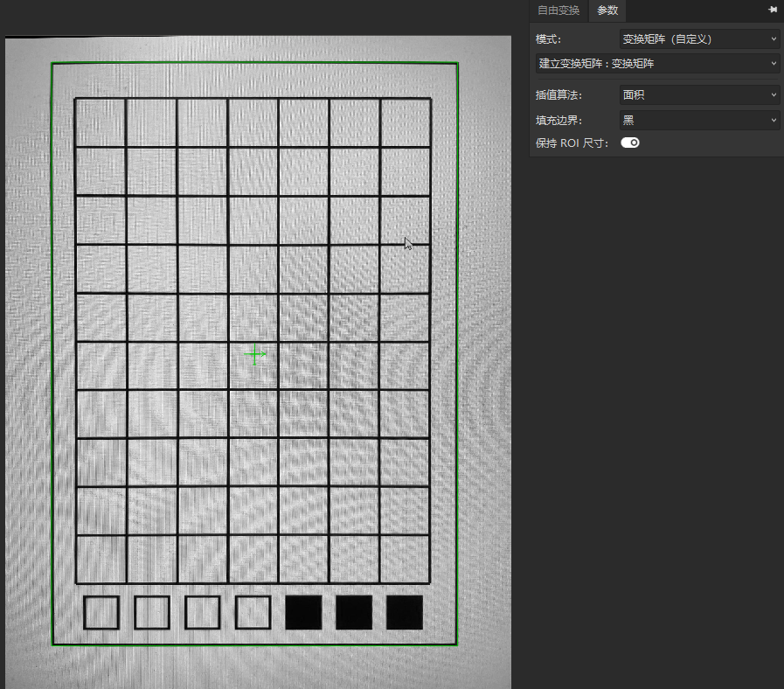The image size is (784, 689).
Task: Toggle the 保持 ROI 尺寸 switch
Action: click(x=630, y=143)
